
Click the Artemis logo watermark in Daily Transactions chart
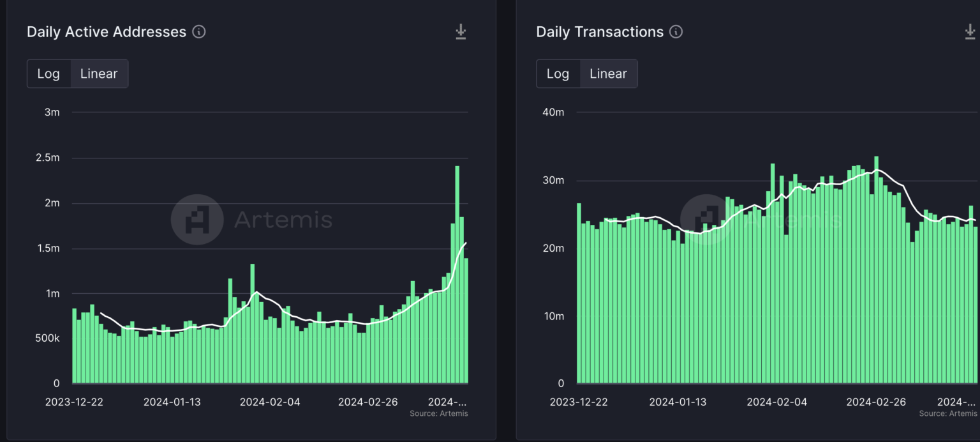(x=706, y=220)
